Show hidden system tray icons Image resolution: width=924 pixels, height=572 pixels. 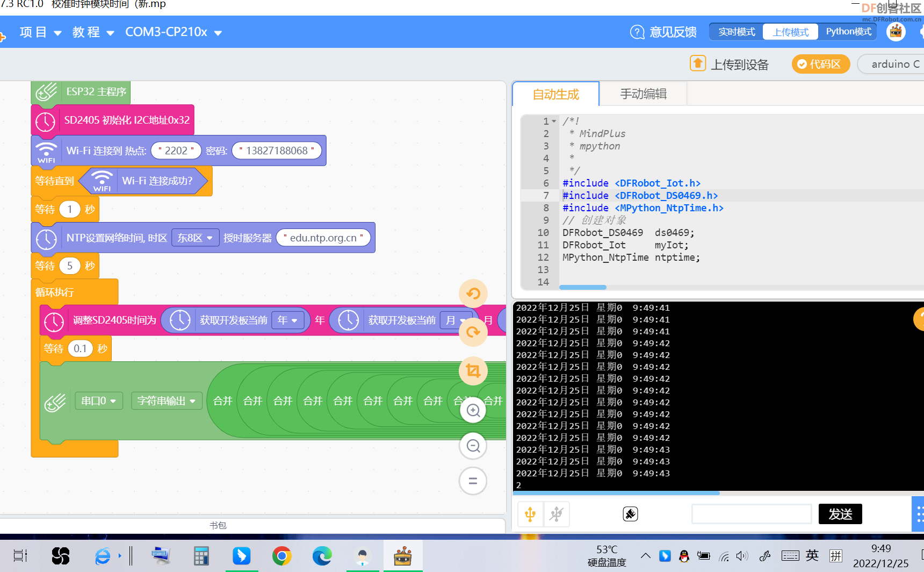pos(646,556)
